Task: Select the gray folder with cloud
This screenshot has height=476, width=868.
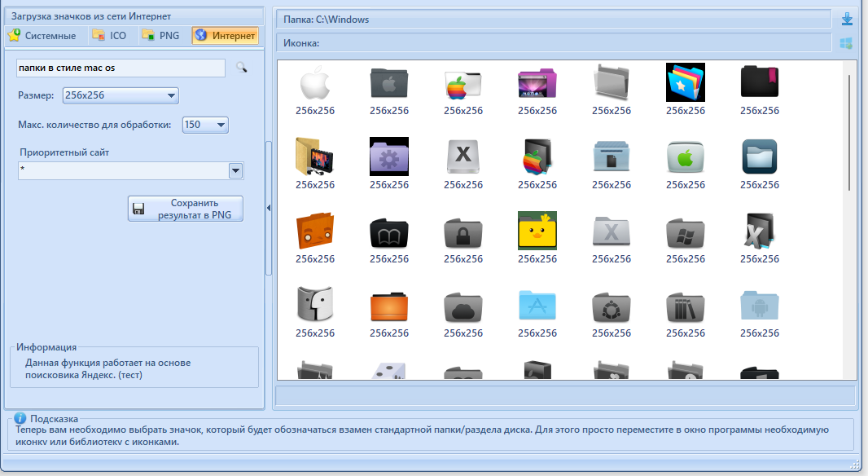Action: (x=463, y=307)
